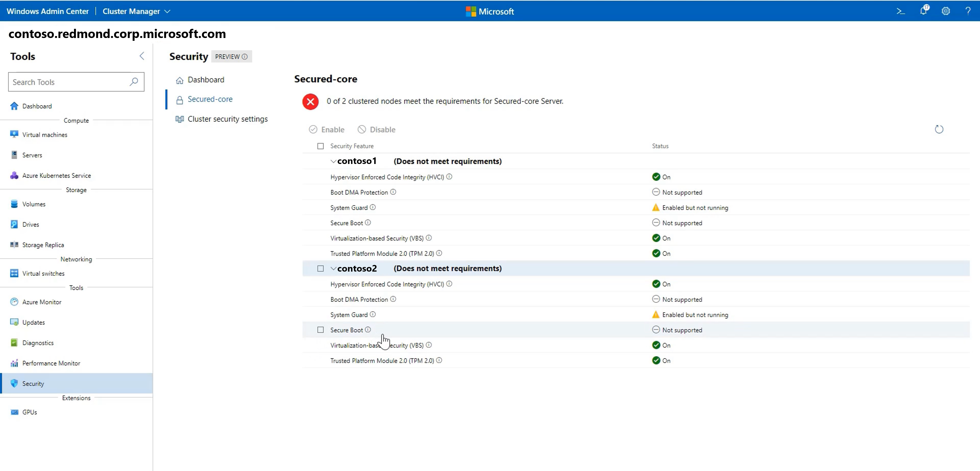Screen dimensions: 980x471
Task: Click the refresh icon top right
Action: pyautogui.click(x=939, y=129)
